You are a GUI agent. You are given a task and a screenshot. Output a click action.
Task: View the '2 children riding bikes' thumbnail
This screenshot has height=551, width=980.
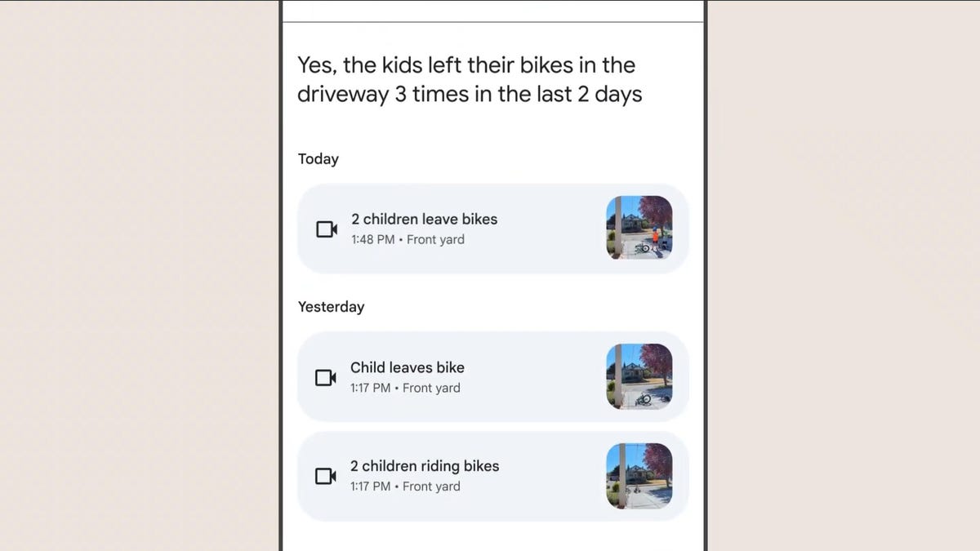[640, 476]
